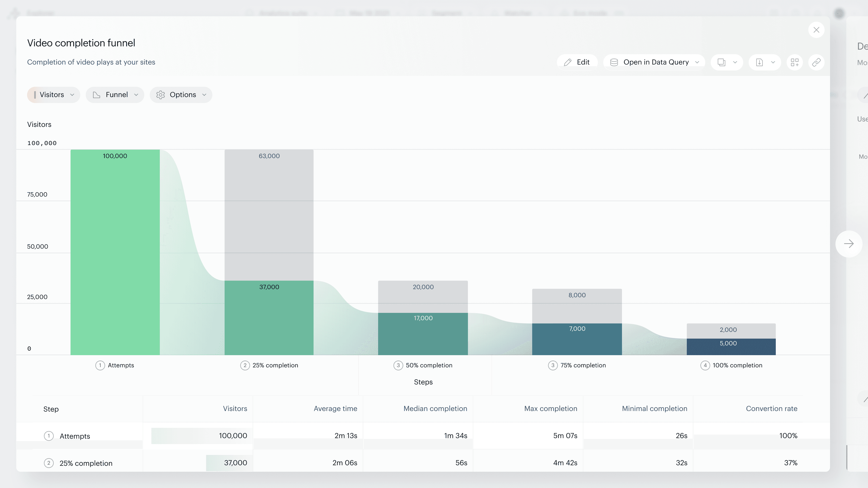Click the duplicate/copy icon
The width and height of the screenshot is (868, 488).
722,62
